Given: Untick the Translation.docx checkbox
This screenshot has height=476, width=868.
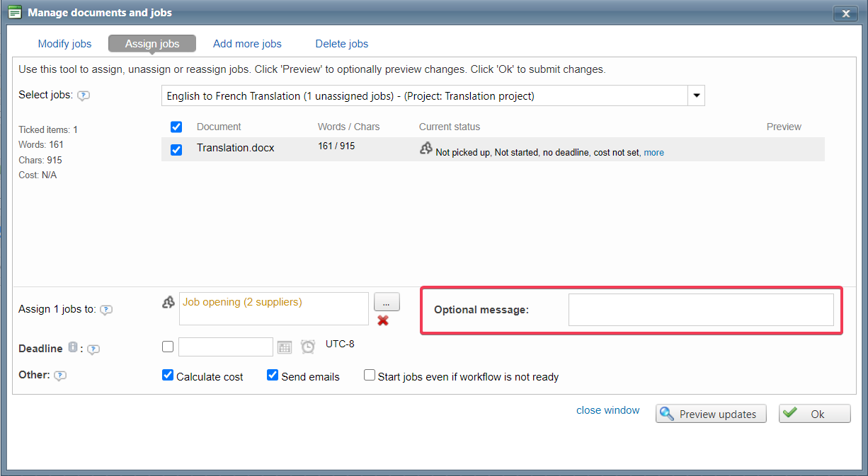Looking at the screenshot, I should pyautogui.click(x=176, y=149).
